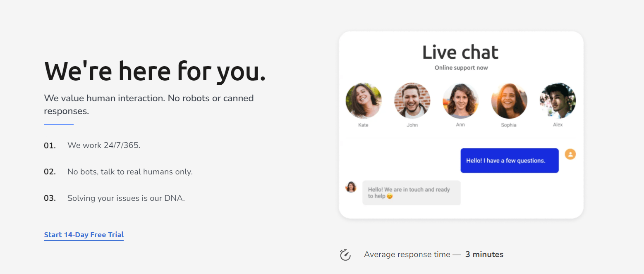Click the "We value human interaction" paragraph
644x274 pixels.
[149, 105]
